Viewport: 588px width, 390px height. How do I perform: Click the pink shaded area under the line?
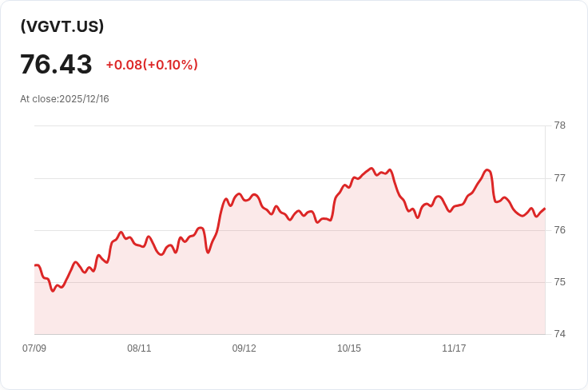288,288
